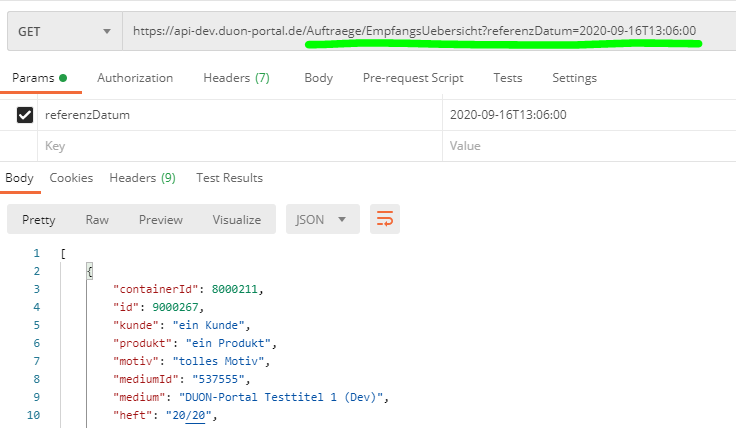Switch to the Authorization tab
Viewport: 736px width, 428px height.
point(135,78)
